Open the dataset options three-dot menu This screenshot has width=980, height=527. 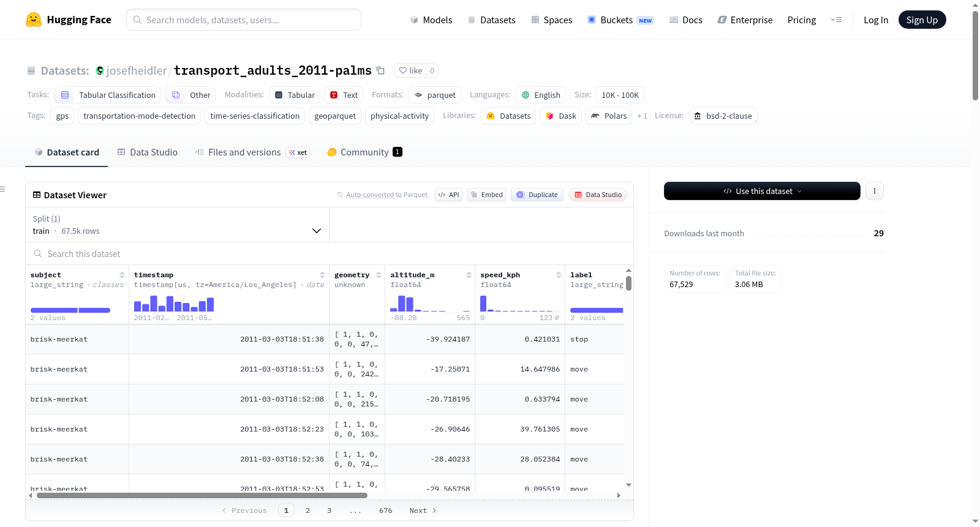point(874,191)
